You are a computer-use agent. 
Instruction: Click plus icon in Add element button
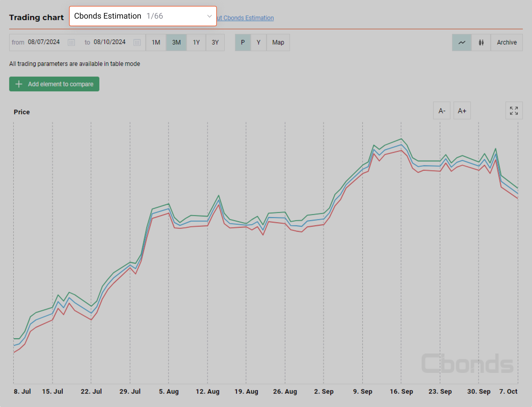[19, 84]
